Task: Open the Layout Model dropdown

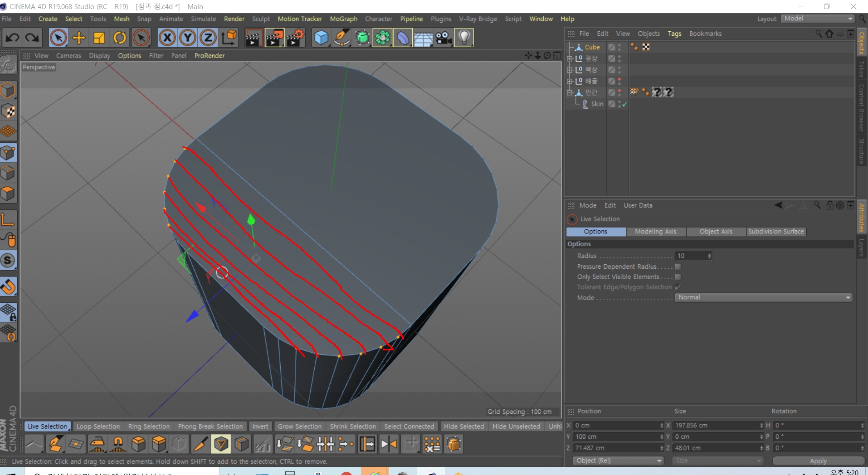Action: click(818, 19)
